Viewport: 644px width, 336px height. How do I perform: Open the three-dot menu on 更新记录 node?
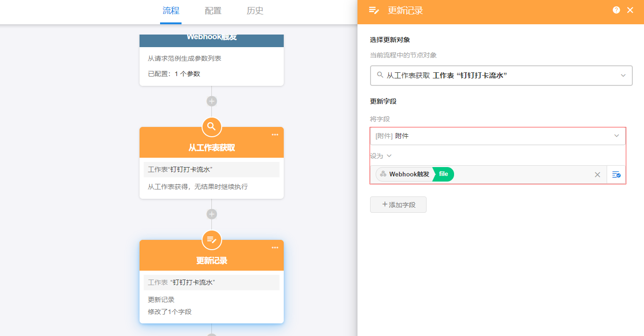275,248
